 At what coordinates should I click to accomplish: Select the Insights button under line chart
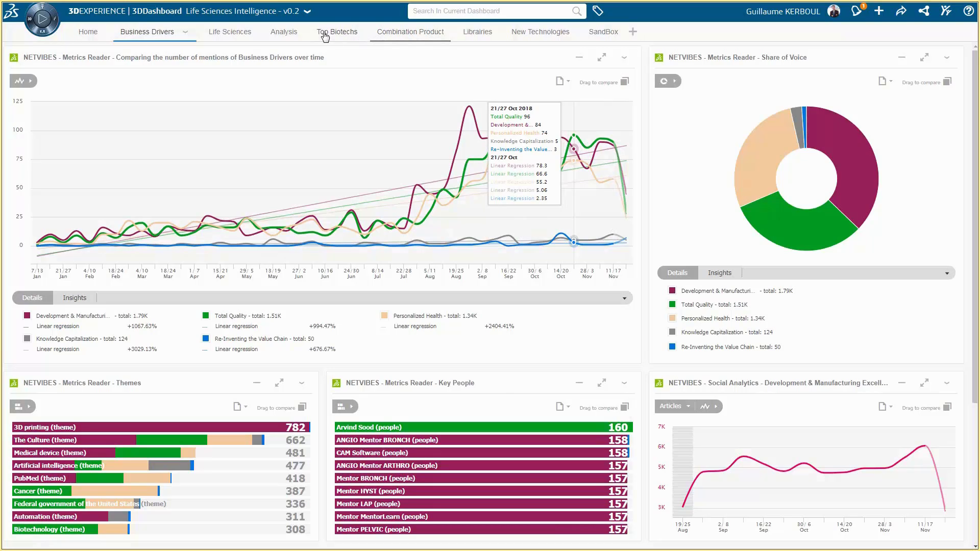tap(75, 298)
